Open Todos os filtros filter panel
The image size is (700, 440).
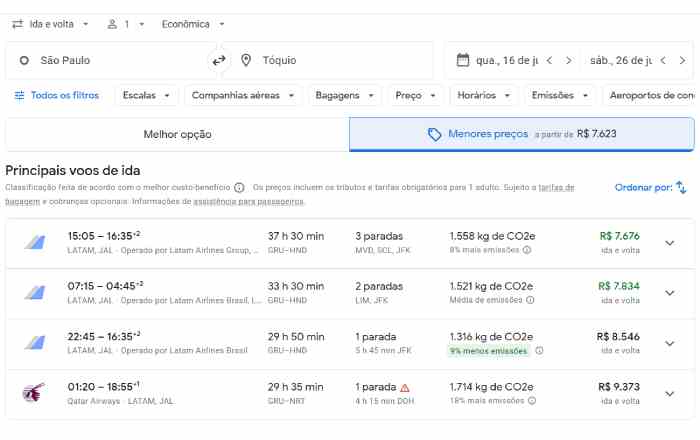coord(57,96)
